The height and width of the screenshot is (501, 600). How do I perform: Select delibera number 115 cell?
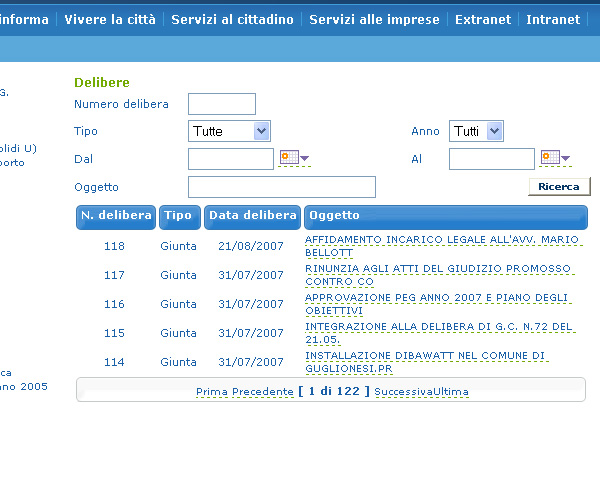click(x=114, y=333)
